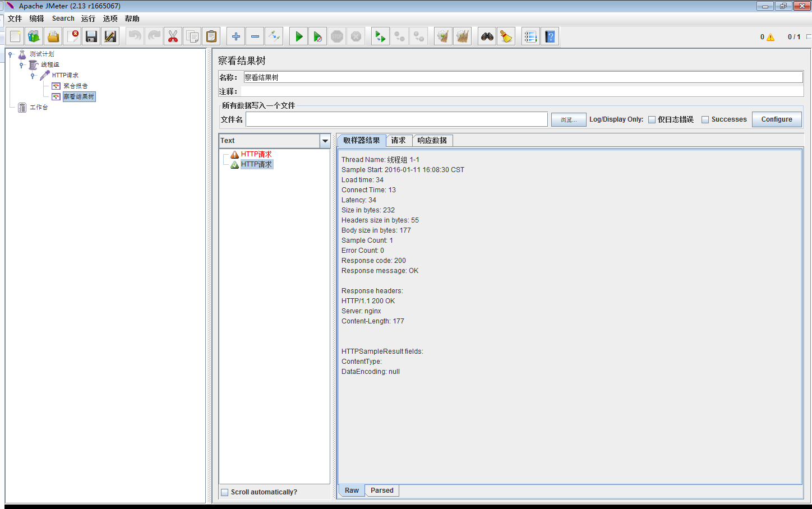Collapse the HTTP请求 tree node toggle
This screenshot has height=509, width=812.
[x=33, y=76]
